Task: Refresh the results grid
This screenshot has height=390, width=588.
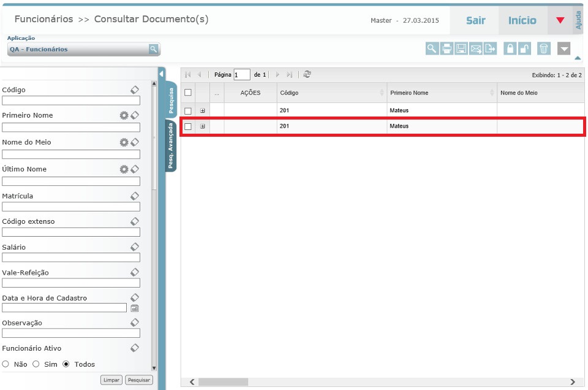Action: (307, 74)
